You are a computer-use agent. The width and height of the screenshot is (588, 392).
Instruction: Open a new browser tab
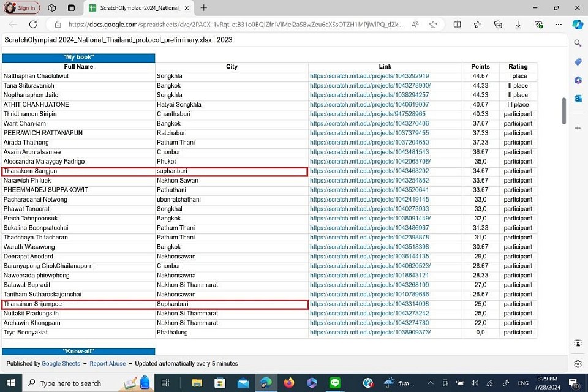[x=204, y=8]
